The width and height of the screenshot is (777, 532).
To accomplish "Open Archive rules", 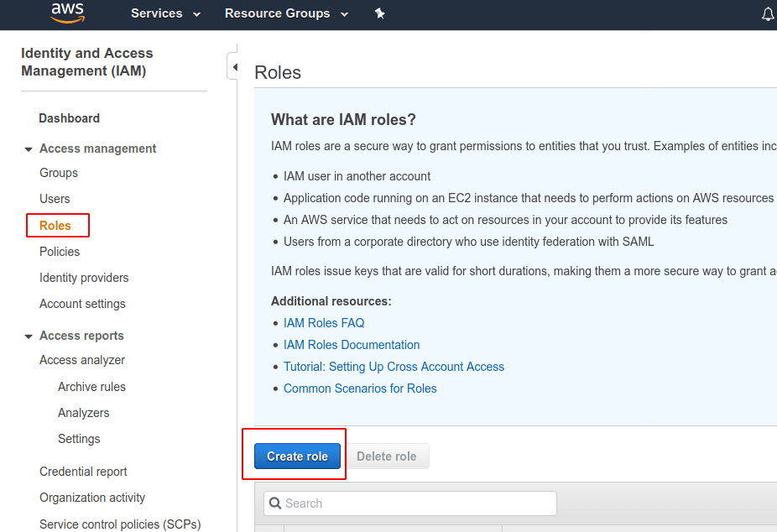I will pyautogui.click(x=91, y=387).
